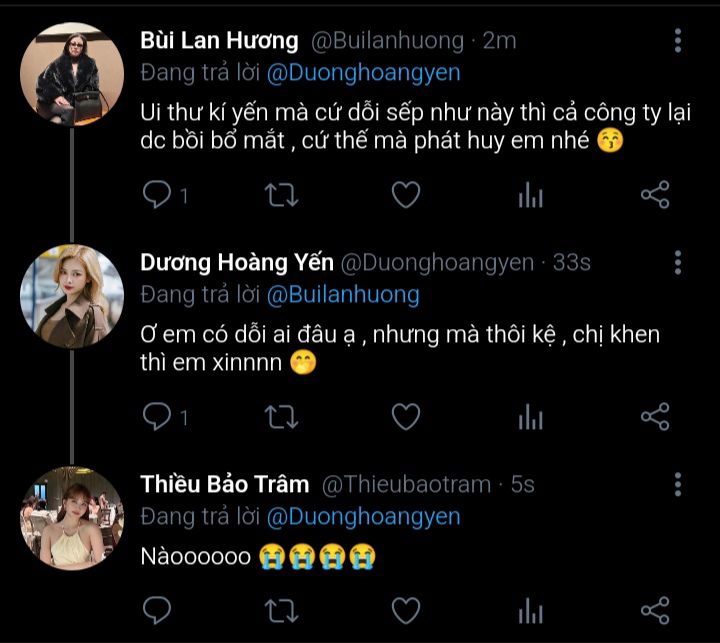The image size is (720, 643).
Task: Open more options on Bùi Lan Hương's tweet
Action: click(x=678, y=41)
